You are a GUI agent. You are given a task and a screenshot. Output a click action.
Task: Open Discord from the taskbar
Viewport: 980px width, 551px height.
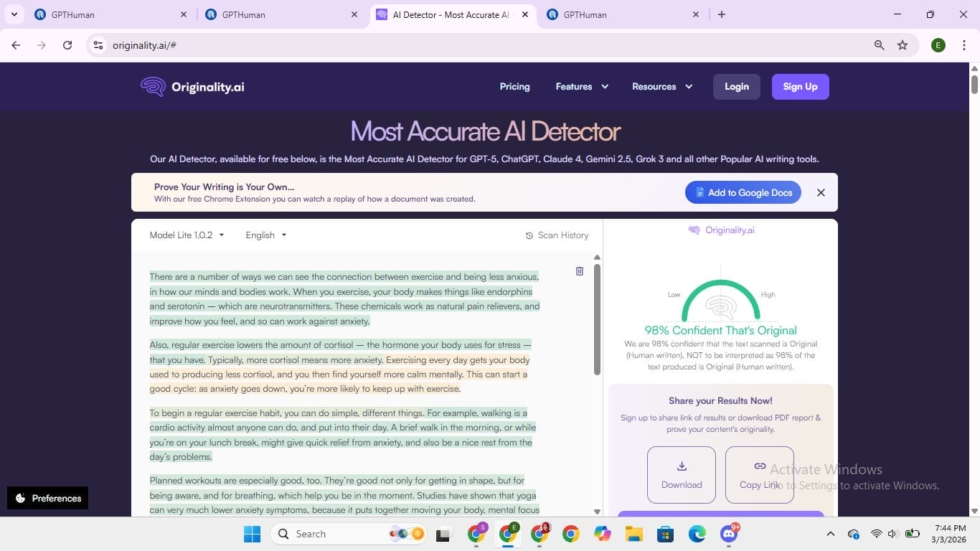730,534
